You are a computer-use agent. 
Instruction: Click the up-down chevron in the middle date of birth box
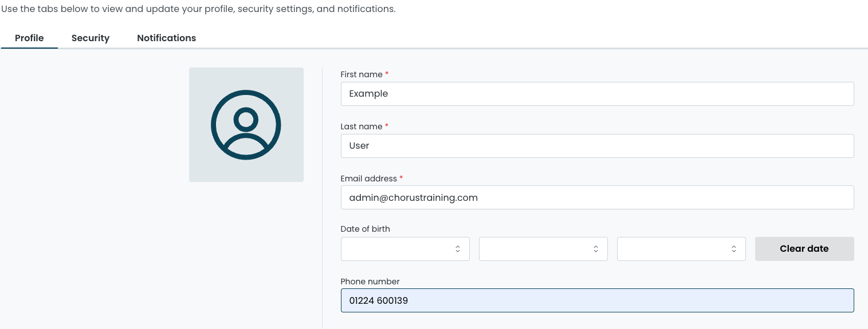[595, 249]
